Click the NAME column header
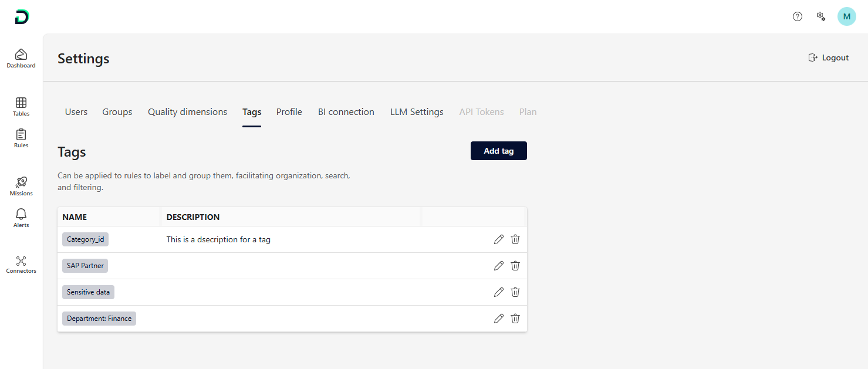 point(75,217)
